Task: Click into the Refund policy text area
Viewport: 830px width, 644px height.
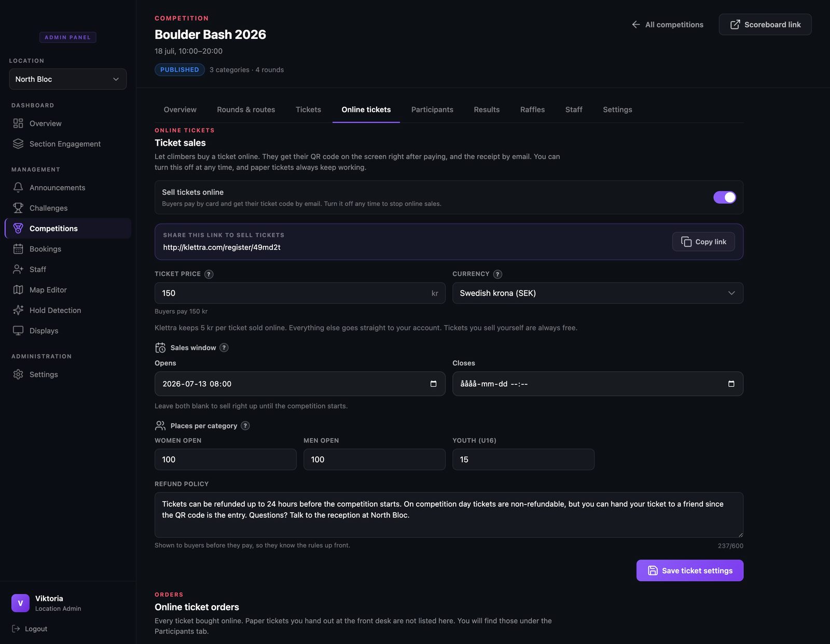Action: click(449, 515)
